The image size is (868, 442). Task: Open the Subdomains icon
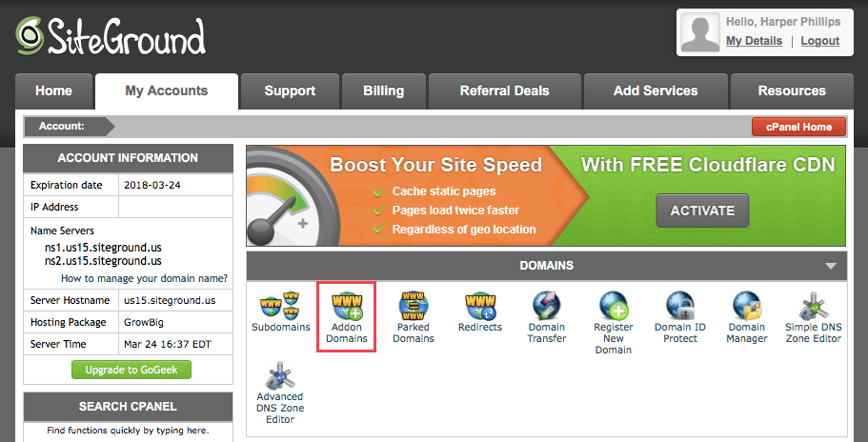point(281,306)
